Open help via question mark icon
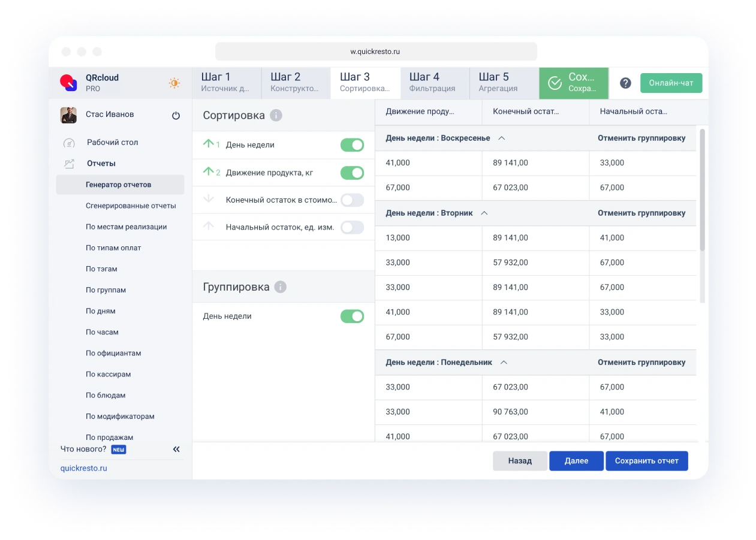The image size is (756, 540). click(625, 83)
